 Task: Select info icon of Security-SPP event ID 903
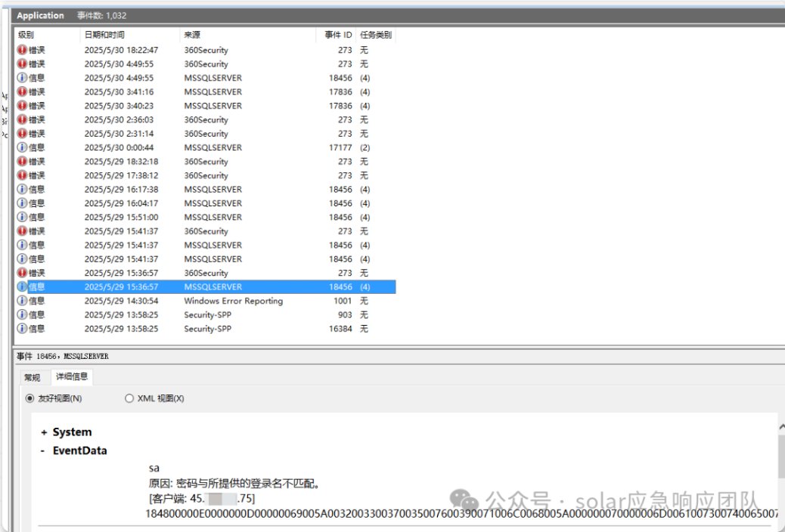[22, 314]
